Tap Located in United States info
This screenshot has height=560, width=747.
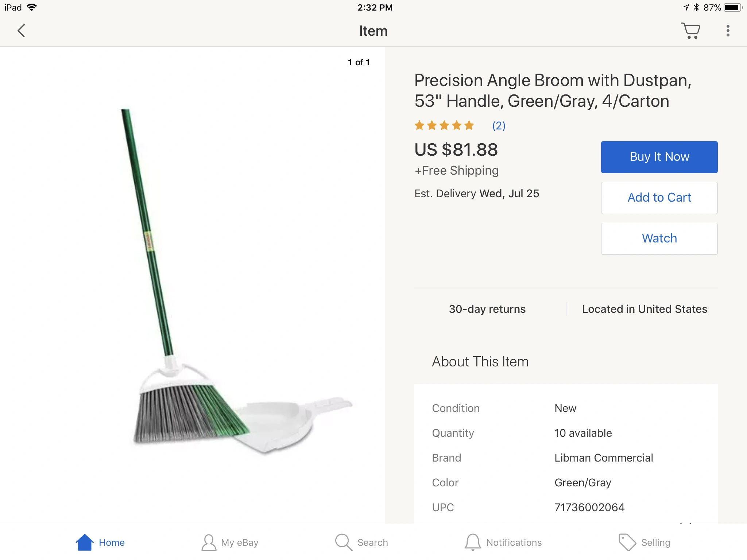point(645,309)
